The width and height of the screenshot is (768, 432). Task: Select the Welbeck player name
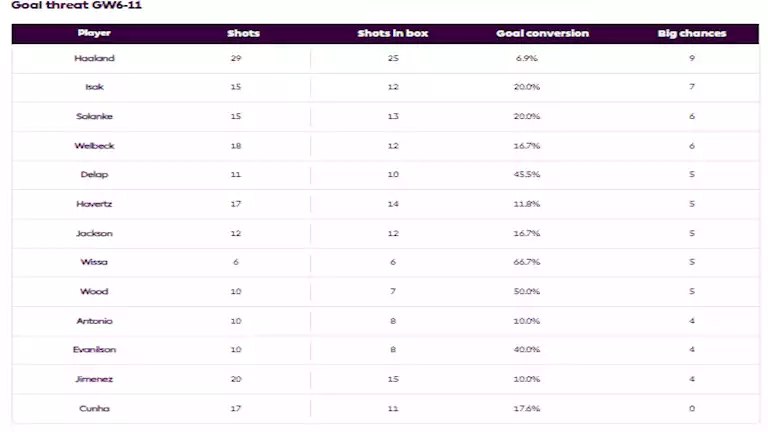point(95,146)
